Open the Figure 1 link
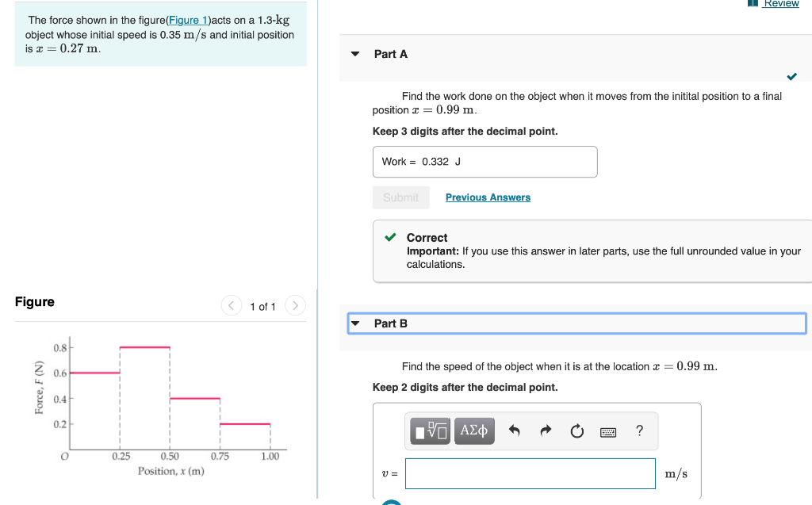Screen dimensions: 812x505 click(x=188, y=20)
